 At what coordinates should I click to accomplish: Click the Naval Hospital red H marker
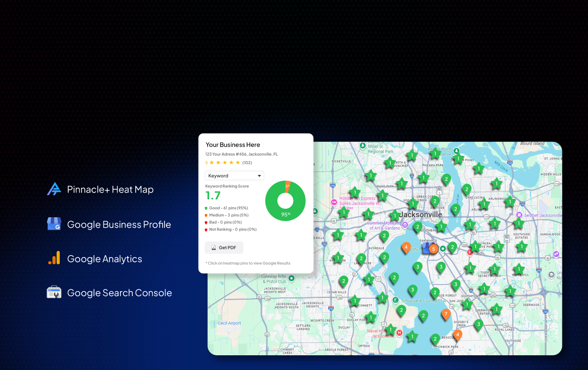click(x=399, y=333)
